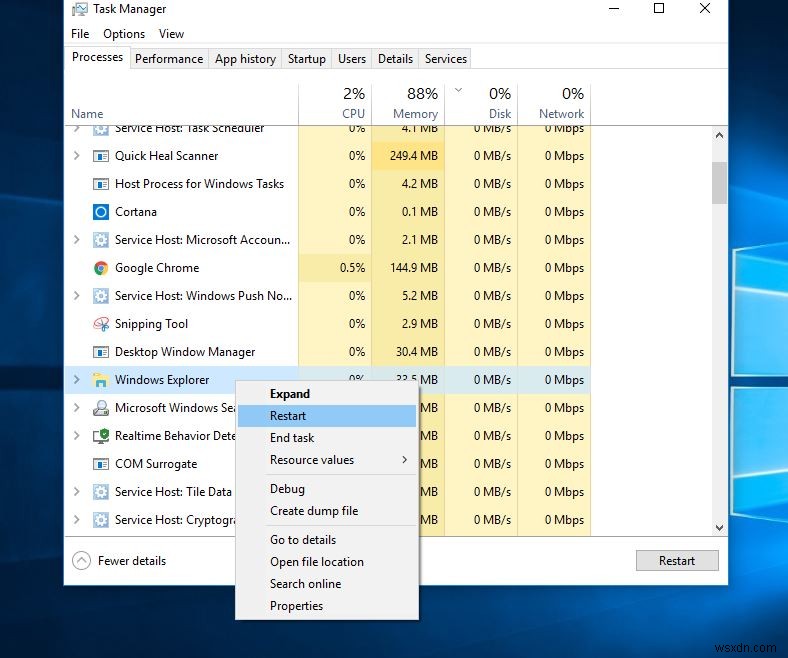The width and height of the screenshot is (788, 658).
Task: Open the View menu
Action: pos(171,34)
